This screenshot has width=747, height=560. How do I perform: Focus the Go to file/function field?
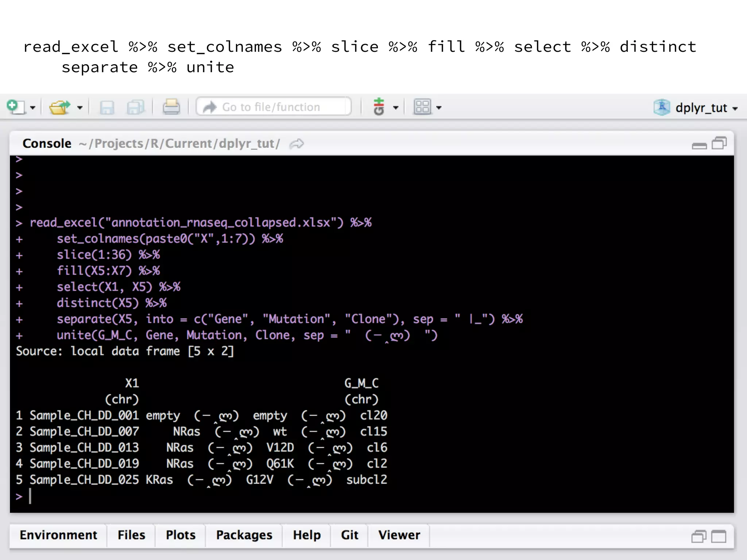274,107
